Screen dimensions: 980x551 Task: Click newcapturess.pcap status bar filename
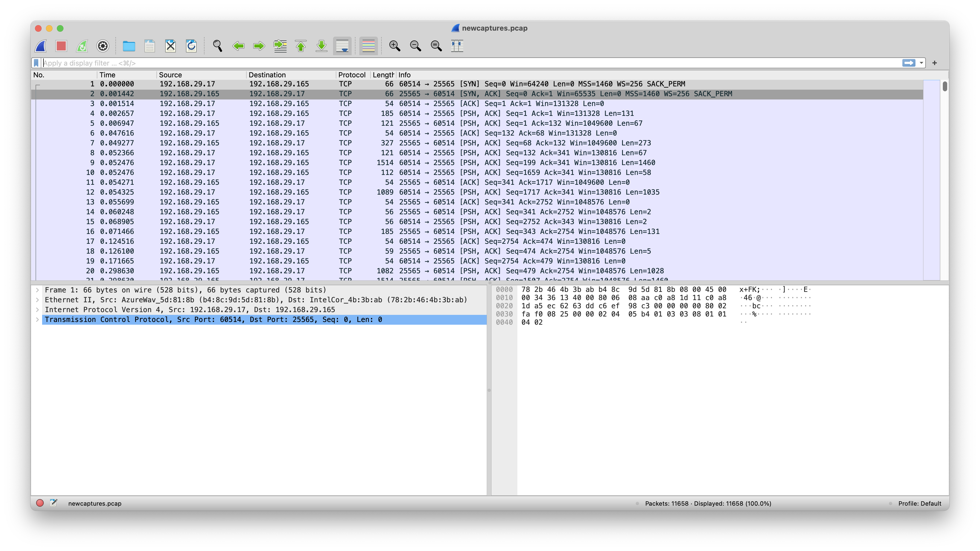95,503
